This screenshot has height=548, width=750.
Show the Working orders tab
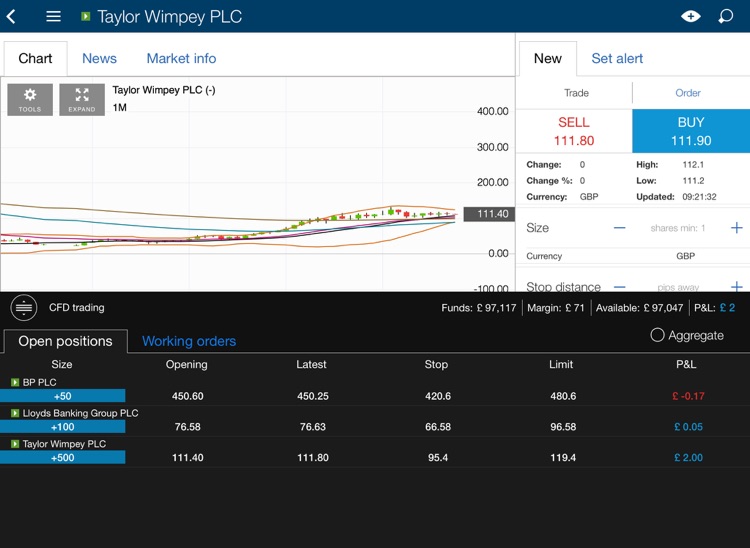click(x=189, y=341)
